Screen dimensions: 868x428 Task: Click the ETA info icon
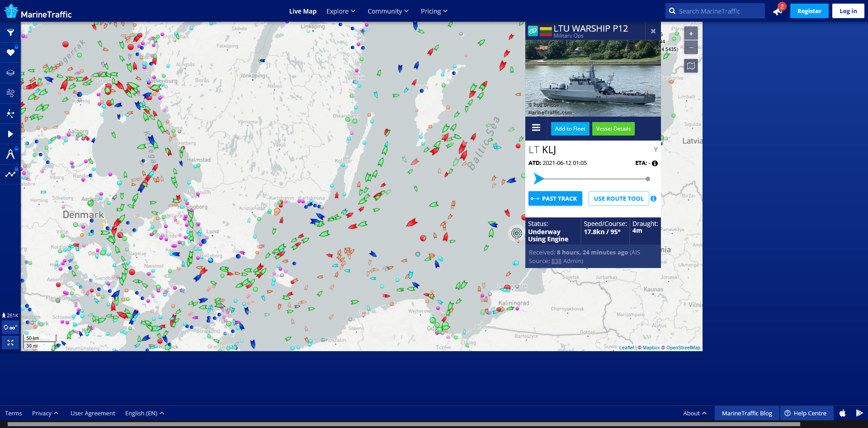click(655, 163)
